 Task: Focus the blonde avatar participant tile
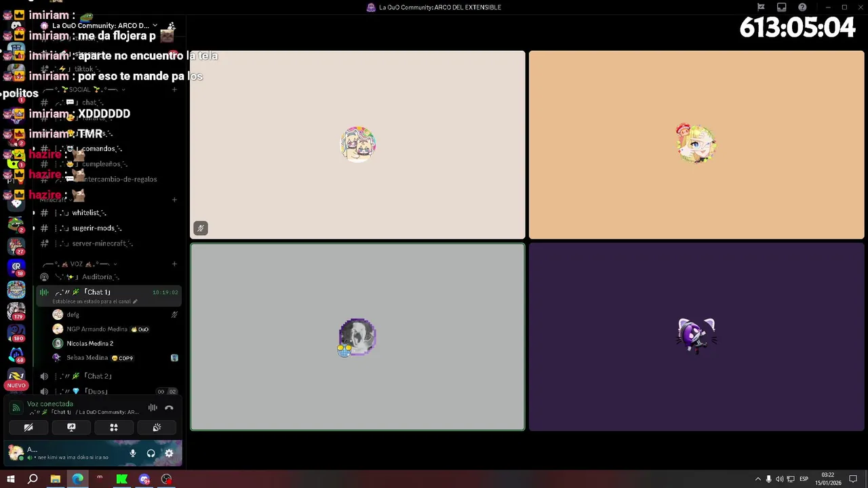(696, 145)
